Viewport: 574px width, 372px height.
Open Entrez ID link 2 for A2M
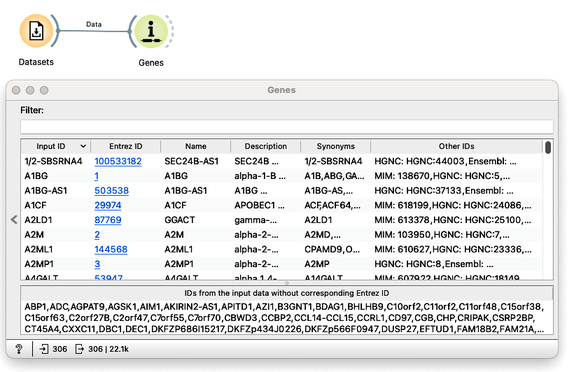point(97,235)
